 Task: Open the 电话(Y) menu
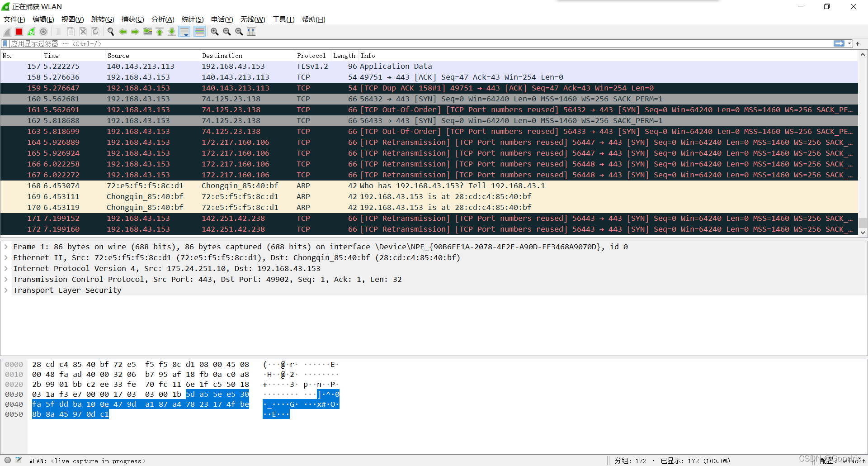(x=222, y=19)
